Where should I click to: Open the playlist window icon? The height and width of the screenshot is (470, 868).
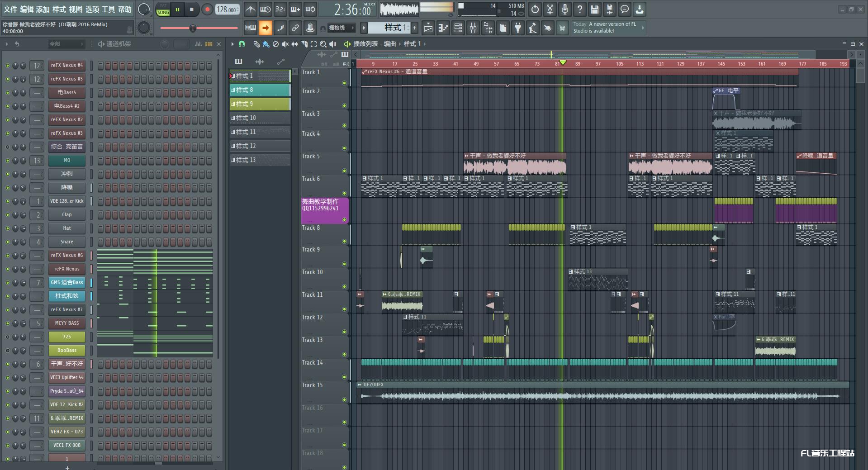428,28
